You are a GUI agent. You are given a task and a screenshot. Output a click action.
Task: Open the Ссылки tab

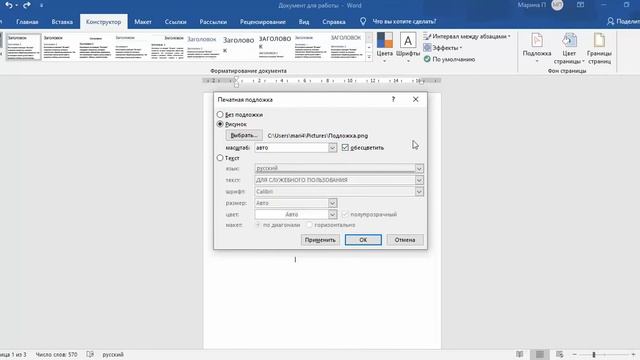tap(176, 22)
